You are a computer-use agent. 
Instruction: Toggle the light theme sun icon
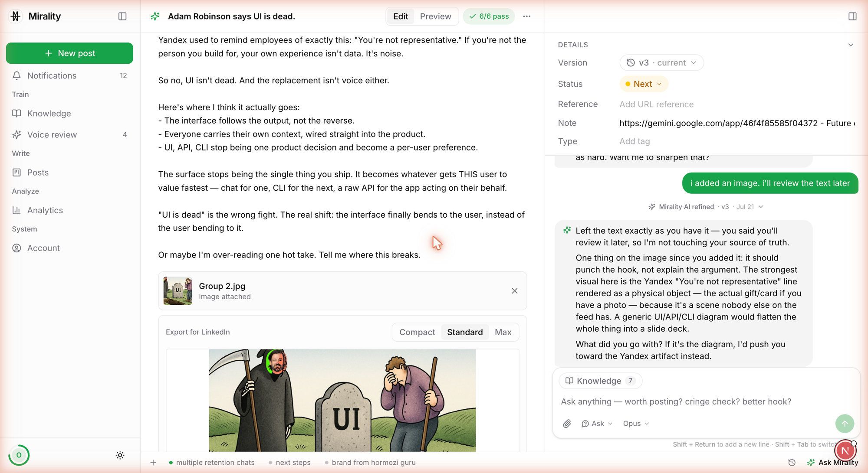click(x=120, y=455)
